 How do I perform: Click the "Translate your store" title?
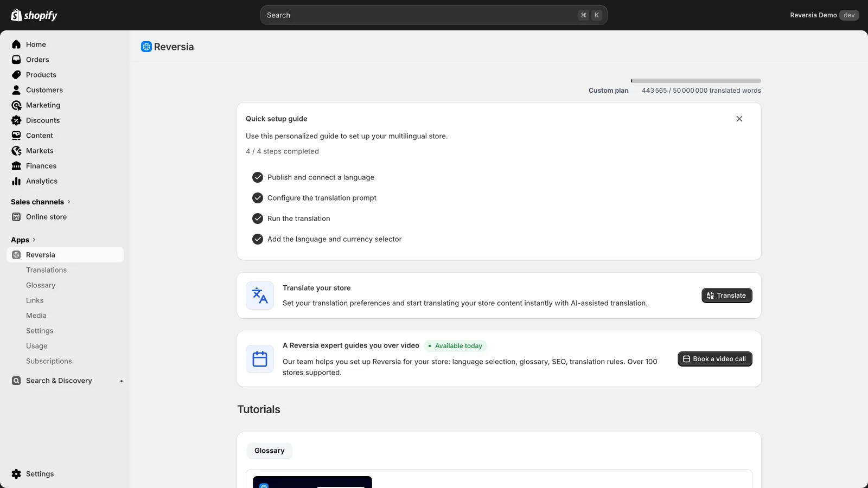(317, 288)
